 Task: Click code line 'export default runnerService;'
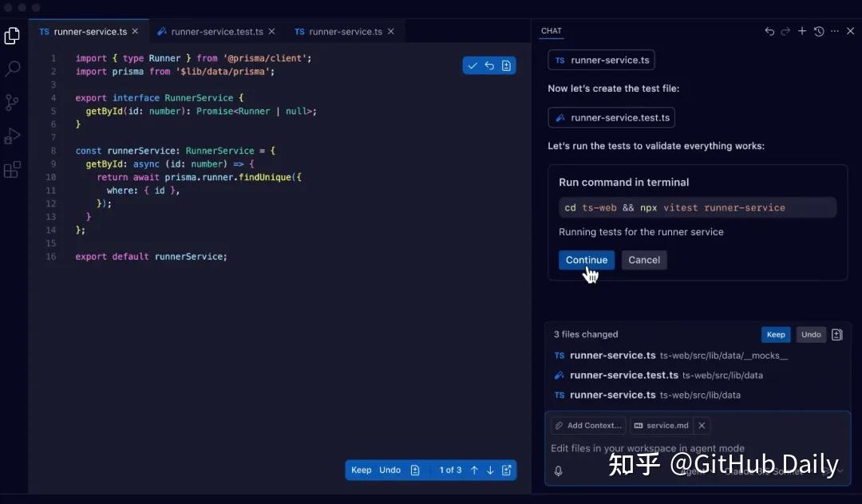[x=151, y=257]
